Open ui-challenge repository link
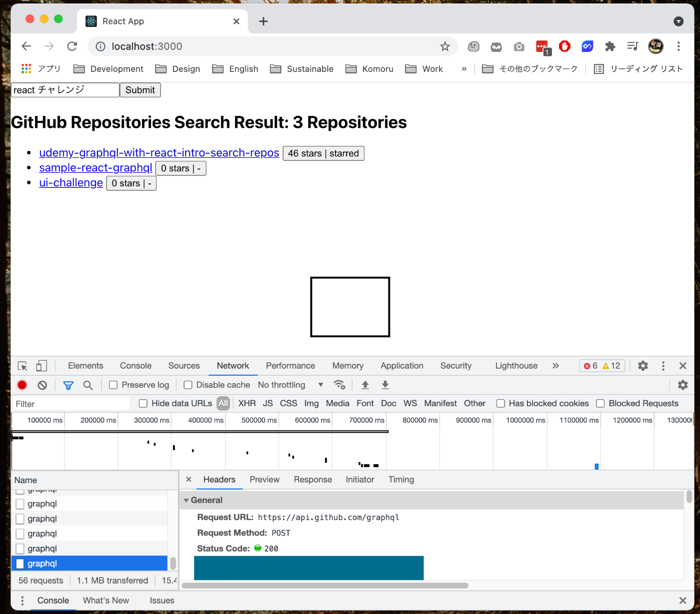This screenshot has height=614, width=700. click(x=71, y=183)
